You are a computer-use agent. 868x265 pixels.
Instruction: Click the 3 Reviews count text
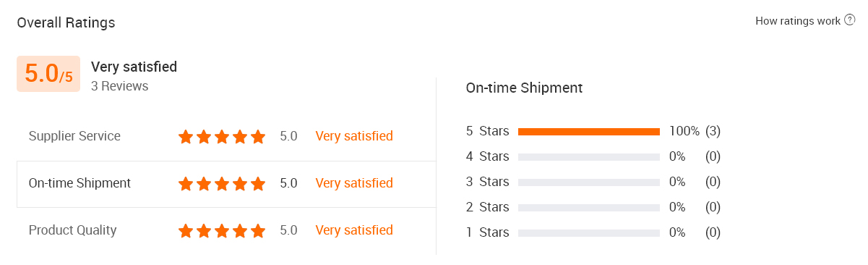(119, 86)
